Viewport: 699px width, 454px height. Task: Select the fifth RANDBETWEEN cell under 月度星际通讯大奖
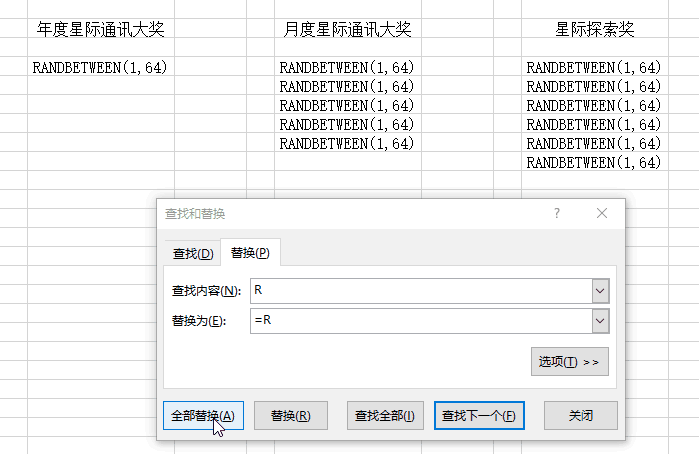click(x=348, y=143)
